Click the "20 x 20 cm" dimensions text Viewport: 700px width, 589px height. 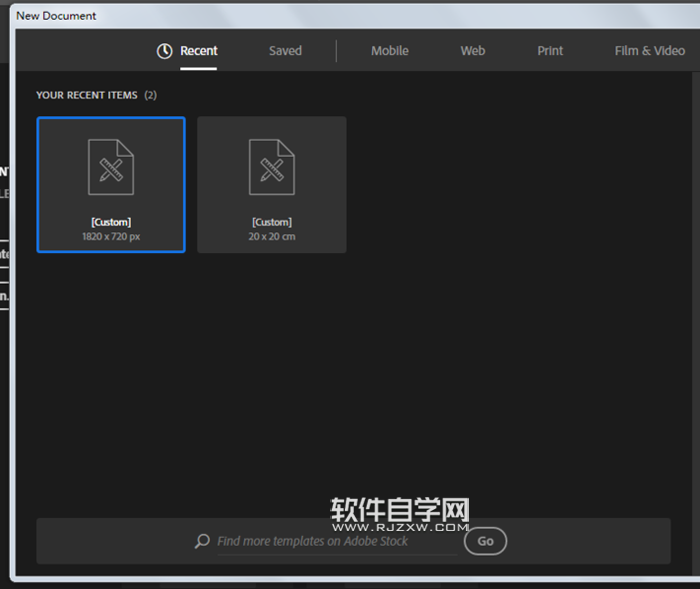271,237
